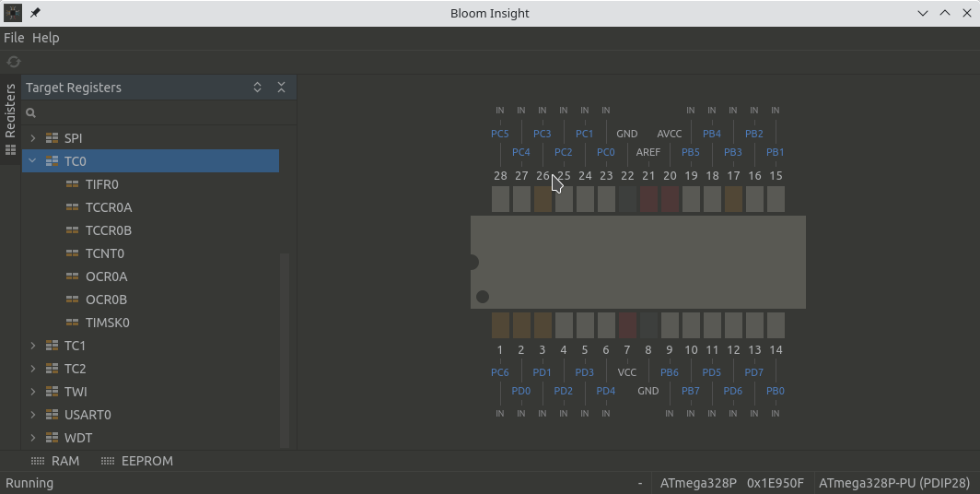Toggle pin 28 PC5 on the chip

pyautogui.click(x=500, y=199)
